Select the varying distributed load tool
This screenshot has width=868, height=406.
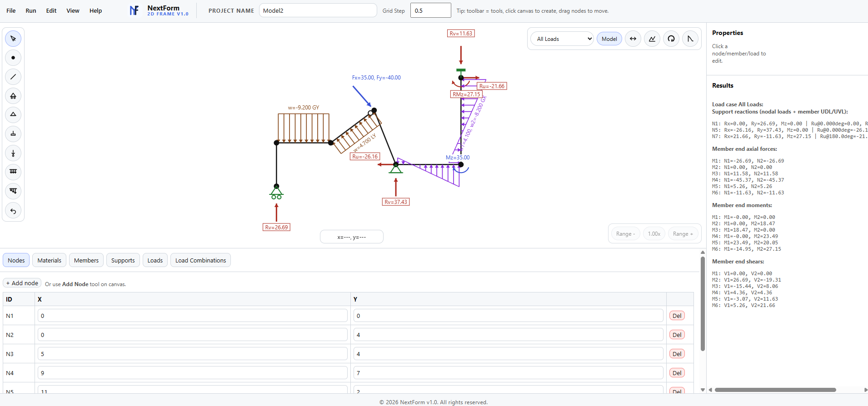click(13, 191)
